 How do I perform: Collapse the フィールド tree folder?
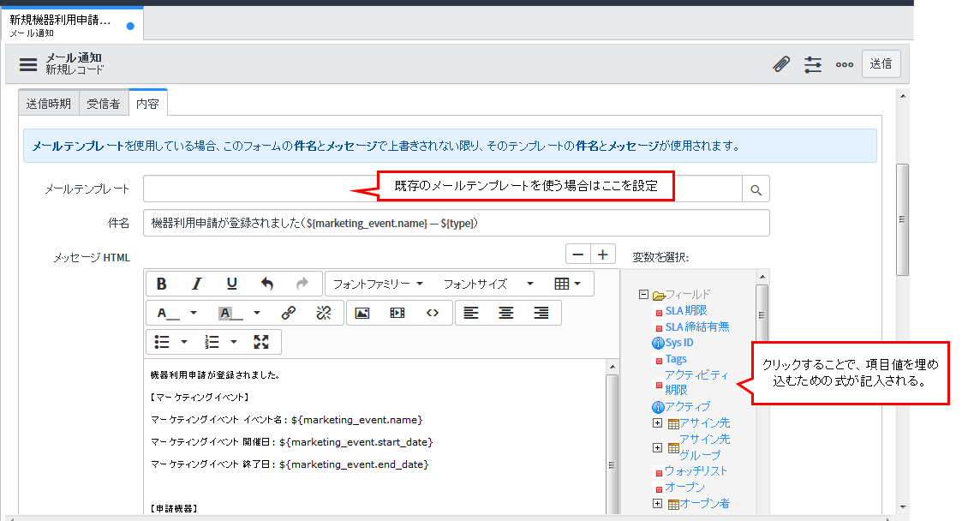(643, 294)
